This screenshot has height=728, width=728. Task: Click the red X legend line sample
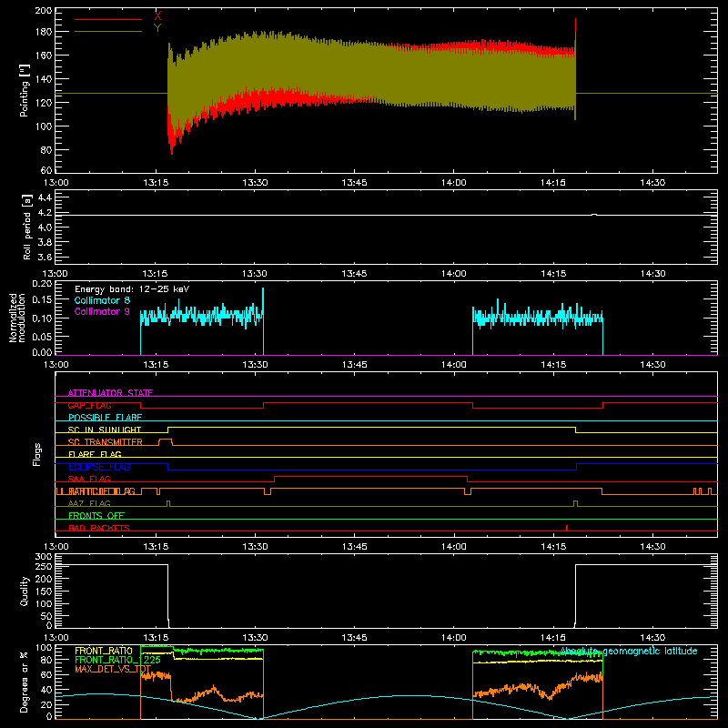[108, 19]
